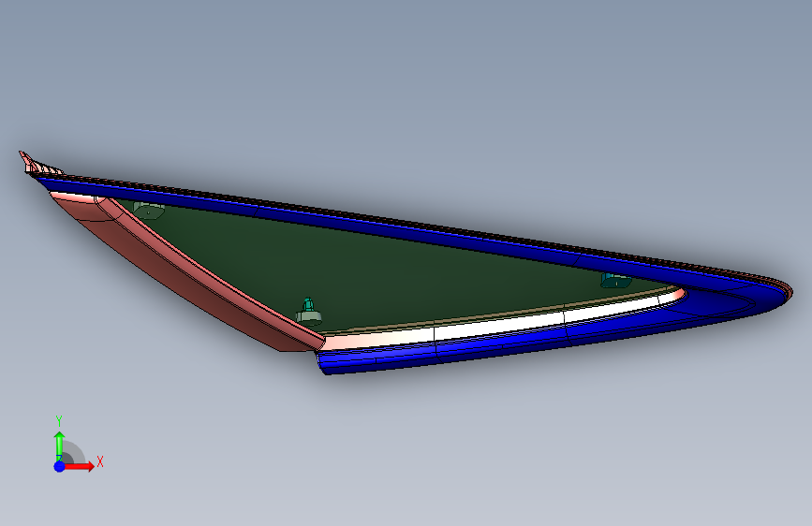Click the red X axis arrow on triad
This screenshot has width=812, height=526.
(79, 466)
